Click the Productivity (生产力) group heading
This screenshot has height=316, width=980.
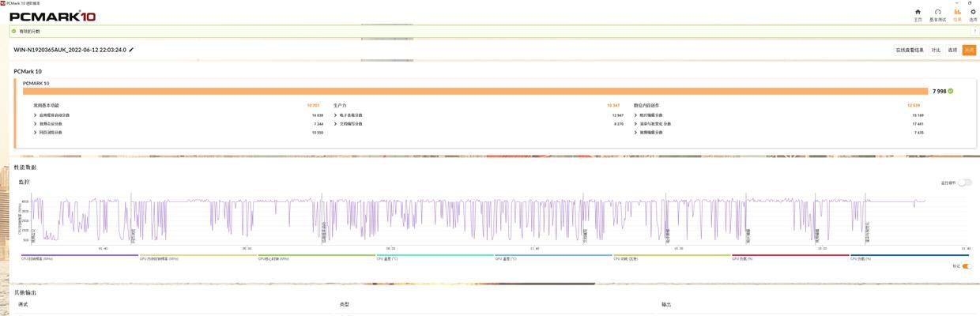coord(340,105)
